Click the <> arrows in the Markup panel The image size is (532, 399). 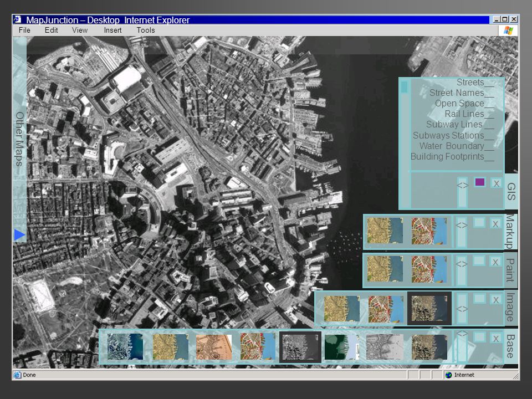point(462,225)
